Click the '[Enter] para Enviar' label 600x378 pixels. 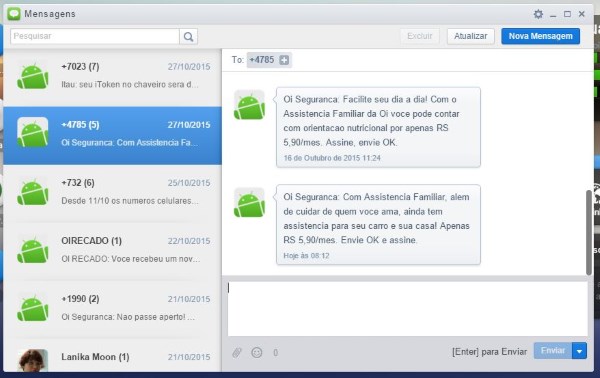(489, 352)
